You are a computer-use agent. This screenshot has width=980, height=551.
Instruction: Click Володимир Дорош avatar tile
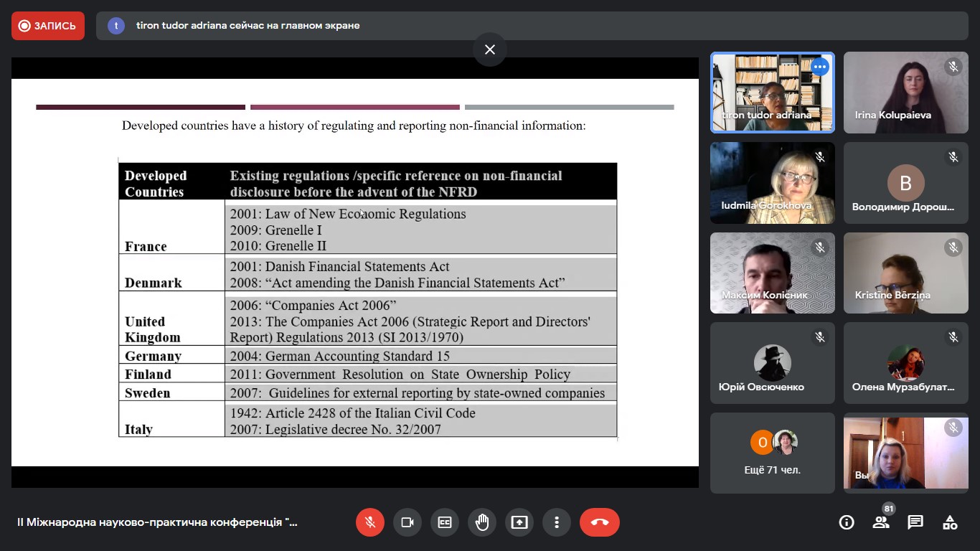click(905, 183)
